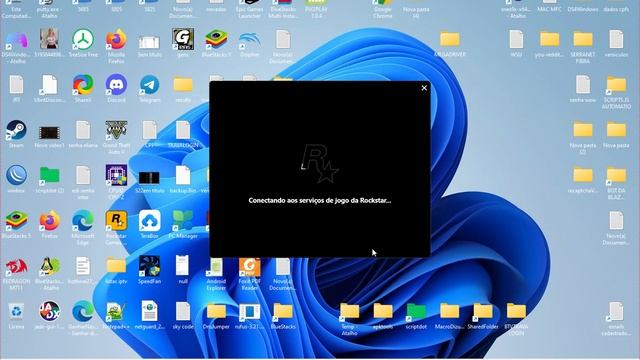Image resolution: width=640 pixels, height=360 pixels.
Task: Select the photo thumbnail next to TreeSize
Action: pos(49,40)
